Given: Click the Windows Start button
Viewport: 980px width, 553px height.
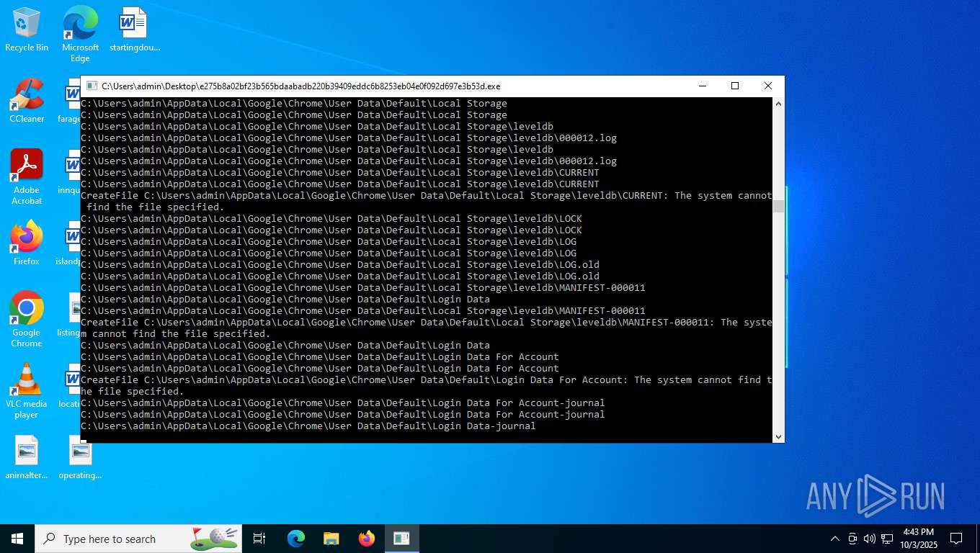Looking at the screenshot, I should point(17,539).
